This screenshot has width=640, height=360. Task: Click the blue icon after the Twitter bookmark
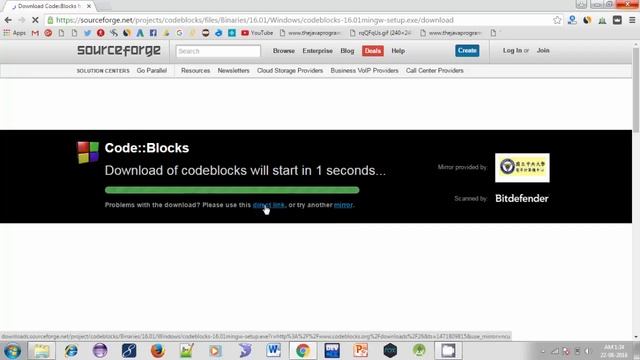click(x=140, y=33)
